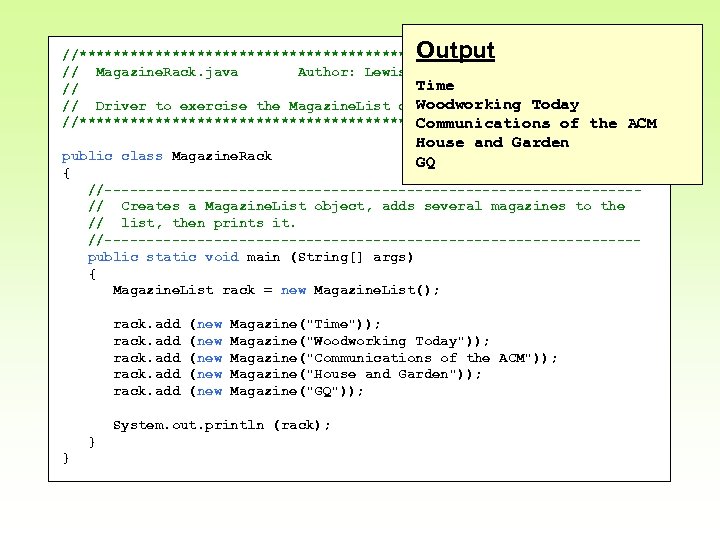Select the output line "Time"
Screen dimensions: 720x540
(435, 85)
